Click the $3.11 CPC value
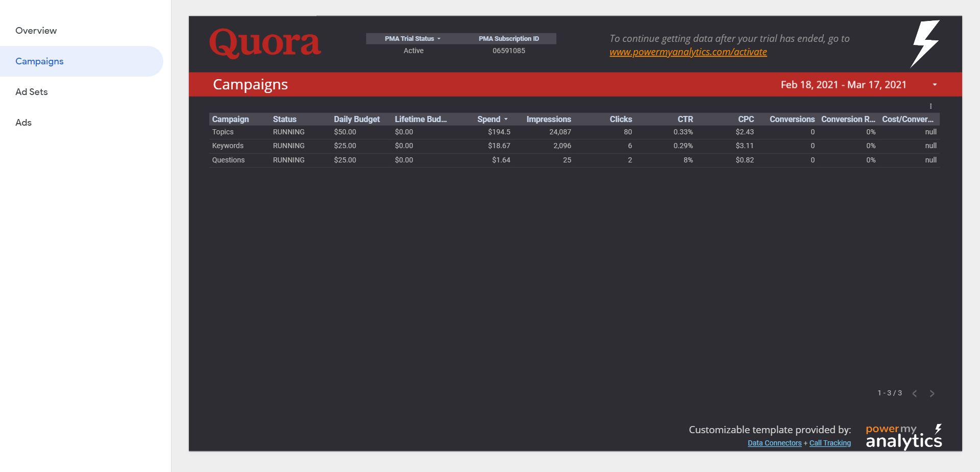980x472 pixels. 745,146
